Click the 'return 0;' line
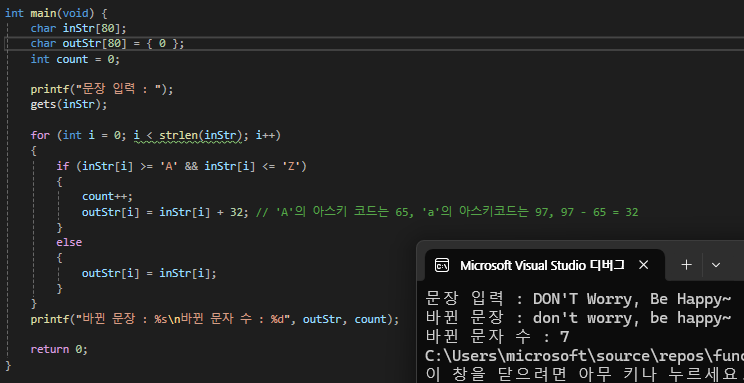 [x=59, y=350]
